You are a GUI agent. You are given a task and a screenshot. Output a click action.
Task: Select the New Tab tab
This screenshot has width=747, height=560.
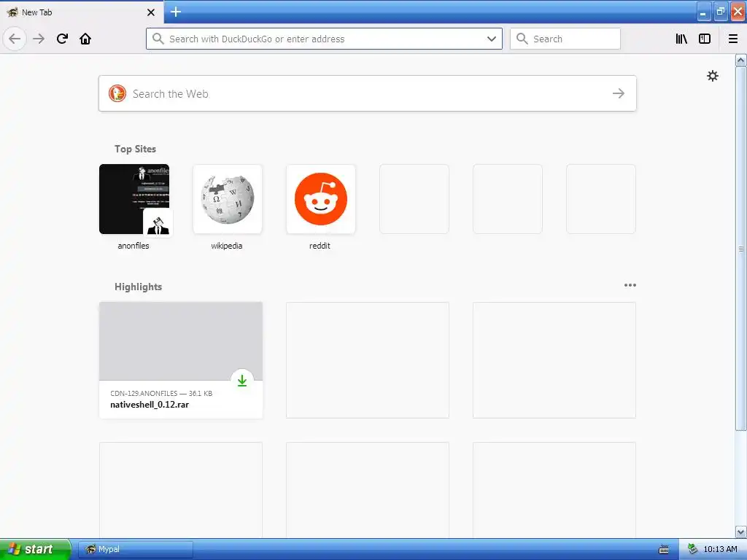point(82,12)
